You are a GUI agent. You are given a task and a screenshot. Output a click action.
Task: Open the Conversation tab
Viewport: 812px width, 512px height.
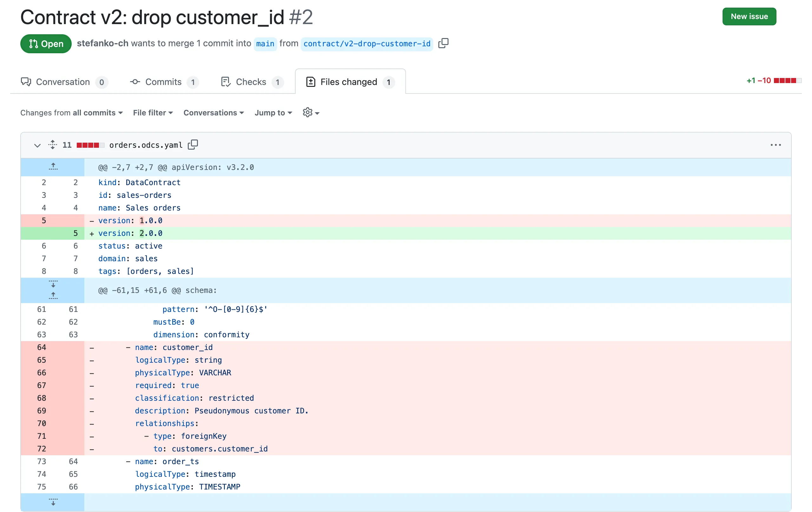[64, 82]
